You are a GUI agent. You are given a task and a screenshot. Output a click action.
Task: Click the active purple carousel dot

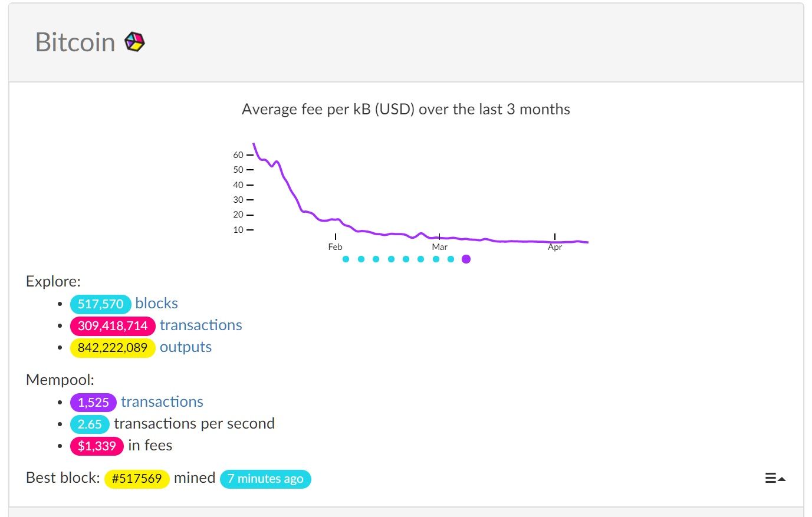[466, 259]
